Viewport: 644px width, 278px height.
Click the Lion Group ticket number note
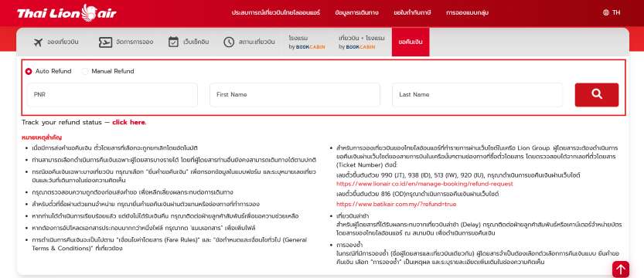[x=477, y=156]
